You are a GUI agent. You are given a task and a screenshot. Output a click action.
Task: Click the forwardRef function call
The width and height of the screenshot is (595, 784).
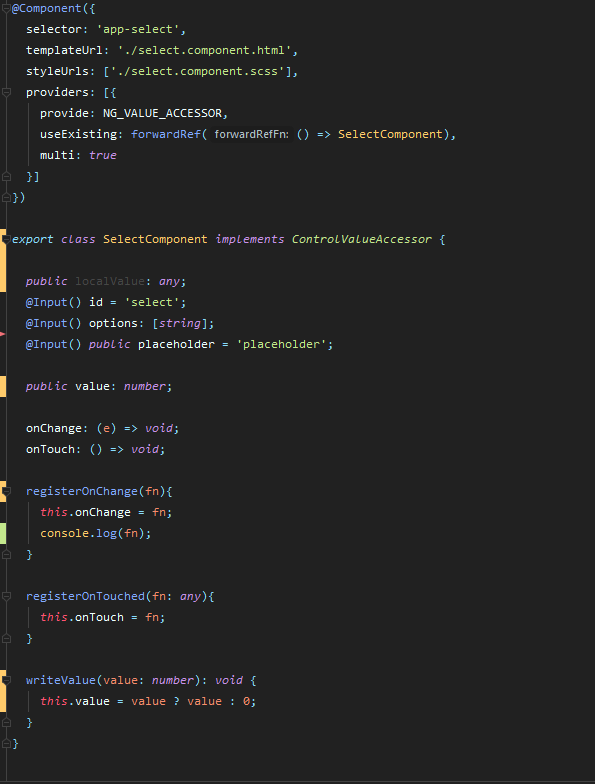pyautogui.click(x=166, y=134)
